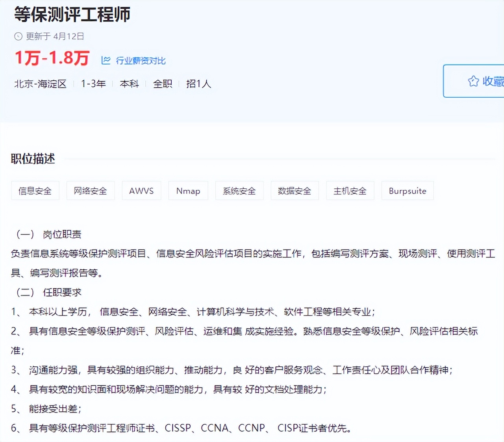Select the 网络安全 skill tag
504x442 pixels.
[x=90, y=191]
